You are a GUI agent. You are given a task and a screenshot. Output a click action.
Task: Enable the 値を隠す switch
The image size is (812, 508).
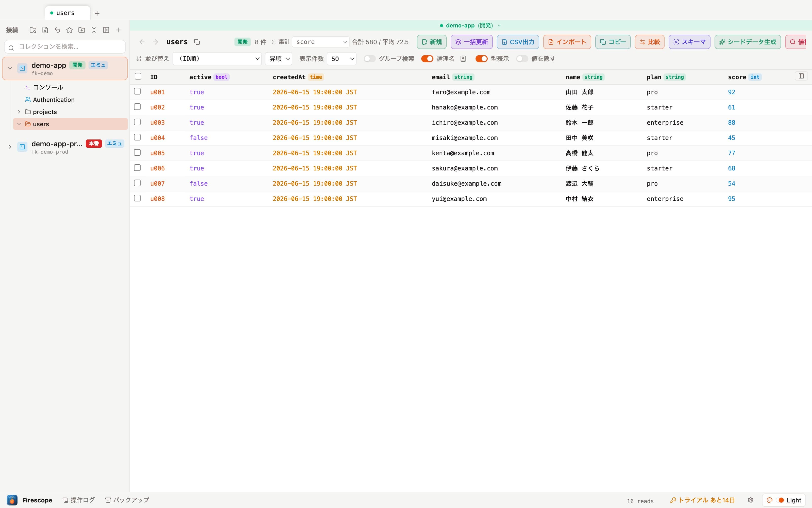pos(522,59)
